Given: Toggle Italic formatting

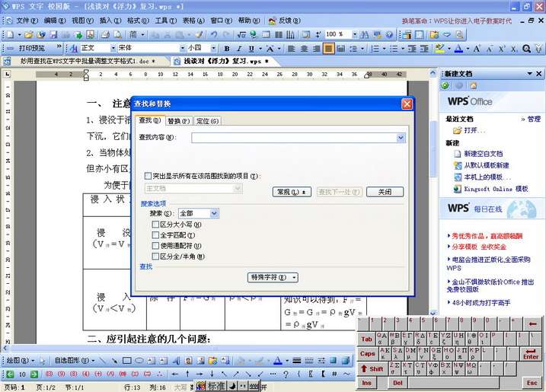Looking at the screenshot, I should pyautogui.click(x=239, y=49).
